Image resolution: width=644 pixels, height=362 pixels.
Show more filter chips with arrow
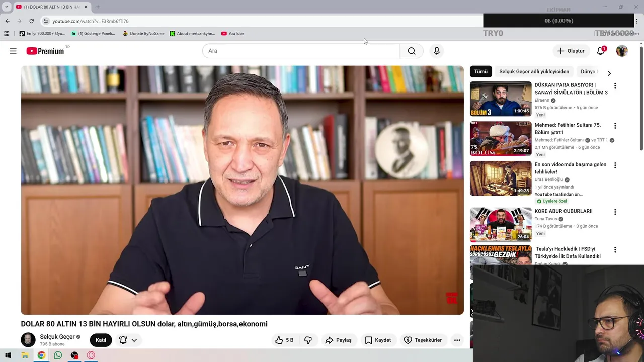[x=609, y=73]
